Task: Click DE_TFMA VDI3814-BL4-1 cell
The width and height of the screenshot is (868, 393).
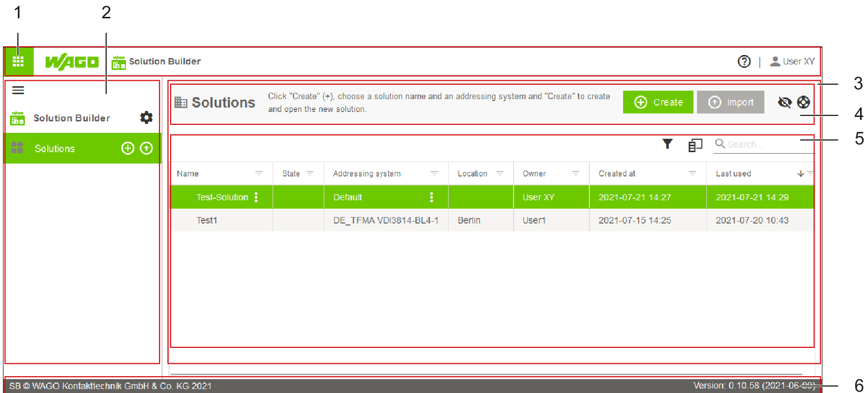Action: [x=386, y=221]
